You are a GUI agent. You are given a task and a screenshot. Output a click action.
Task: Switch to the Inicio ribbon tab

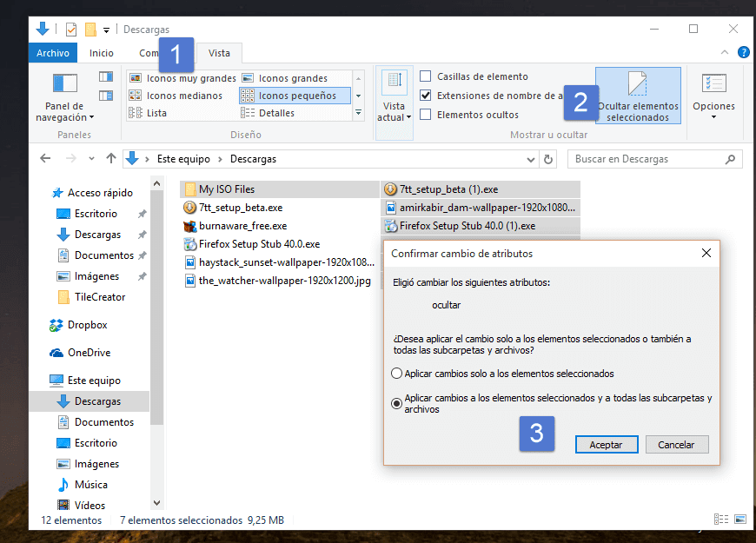tap(101, 52)
